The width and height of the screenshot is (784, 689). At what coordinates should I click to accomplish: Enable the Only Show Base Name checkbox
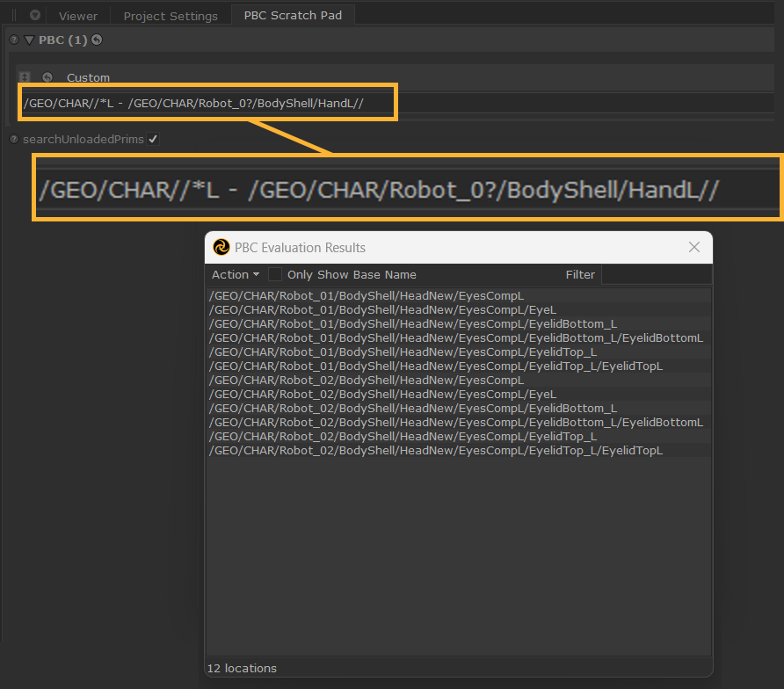pyautogui.click(x=275, y=274)
